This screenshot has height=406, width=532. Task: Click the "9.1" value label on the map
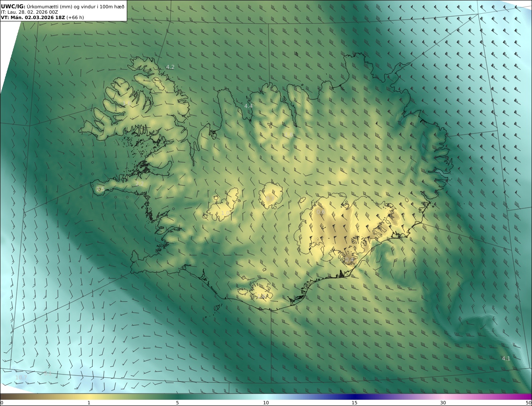47,373
